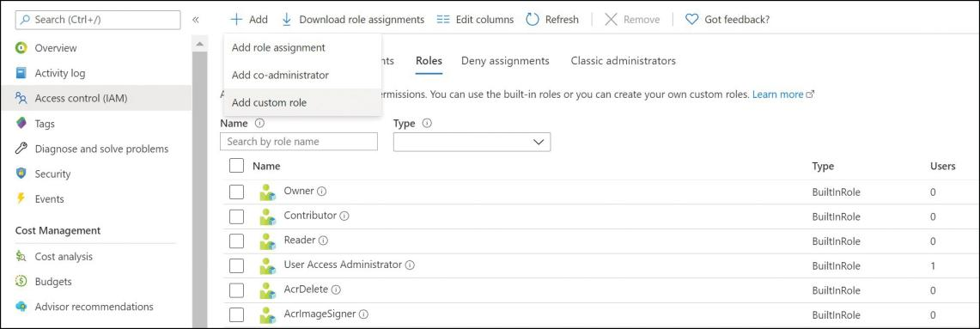Click info icon next to Owner role
Viewport: 980px width, 329px height.
[322, 192]
